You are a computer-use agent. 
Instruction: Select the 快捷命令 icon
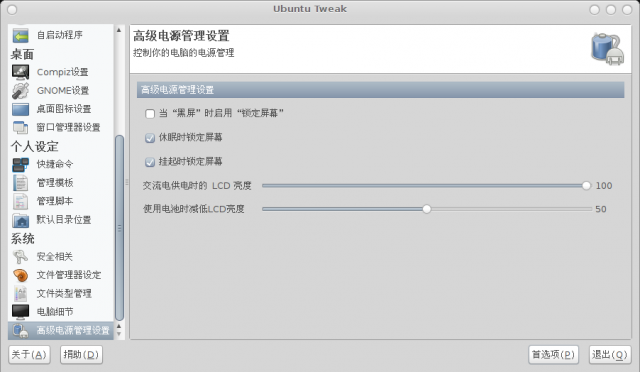coord(20,165)
